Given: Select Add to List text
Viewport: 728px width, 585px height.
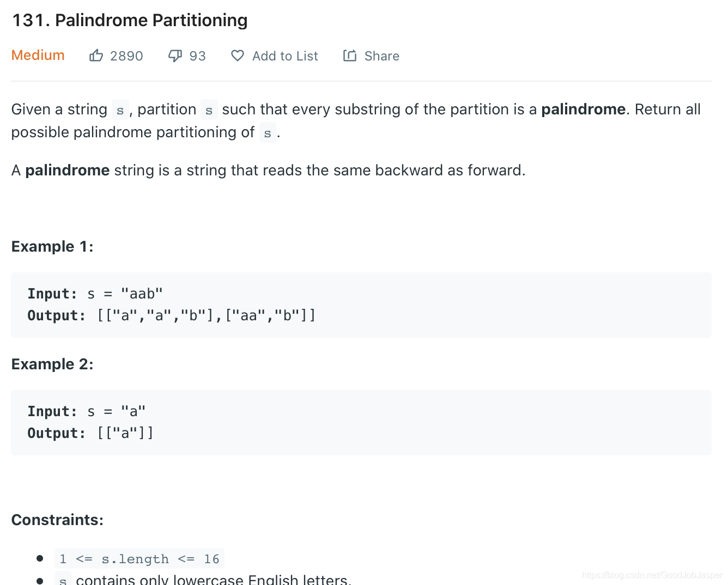Looking at the screenshot, I should coord(285,56).
